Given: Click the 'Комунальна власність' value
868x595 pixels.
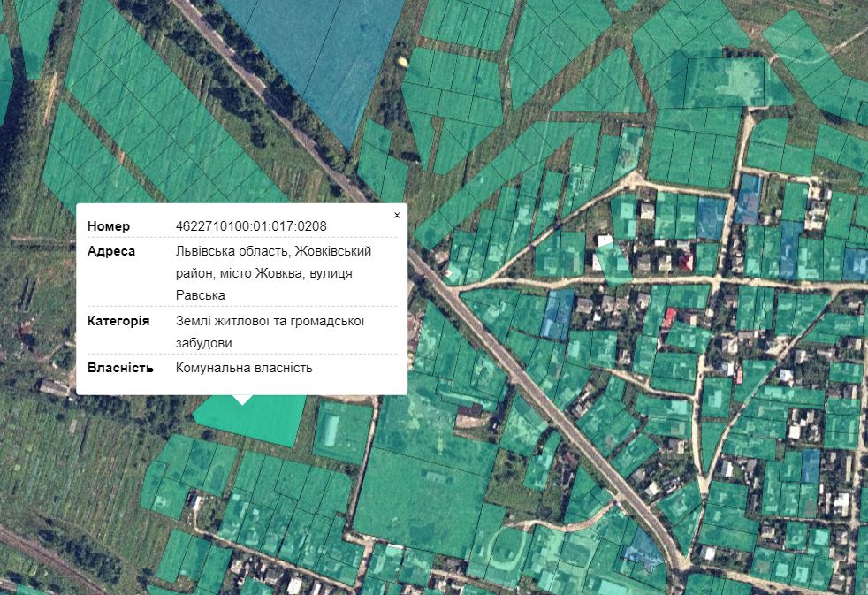Looking at the screenshot, I should (x=244, y=368).
